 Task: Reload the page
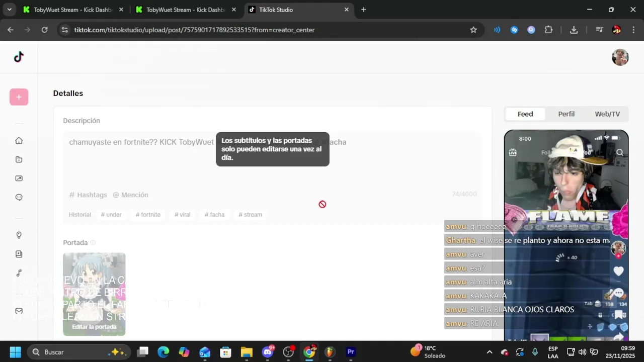[x=44, y=30]
